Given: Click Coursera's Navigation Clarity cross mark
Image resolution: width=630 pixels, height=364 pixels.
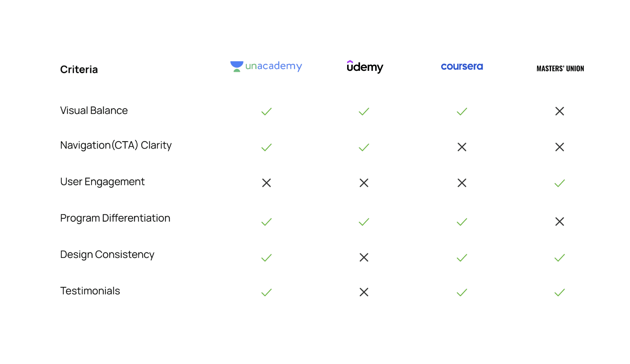Looking at the screenshot, I should [x=462, y=147].
